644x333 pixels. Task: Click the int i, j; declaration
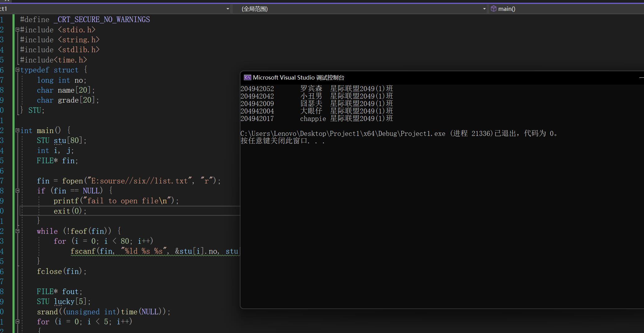click(x=55, y=151)
